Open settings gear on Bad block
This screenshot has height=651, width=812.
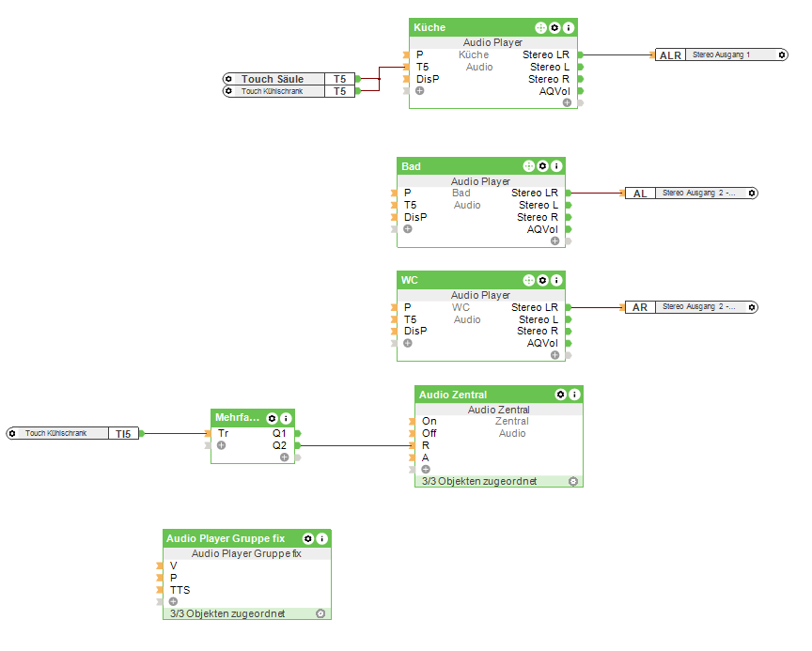click(542, 166)
